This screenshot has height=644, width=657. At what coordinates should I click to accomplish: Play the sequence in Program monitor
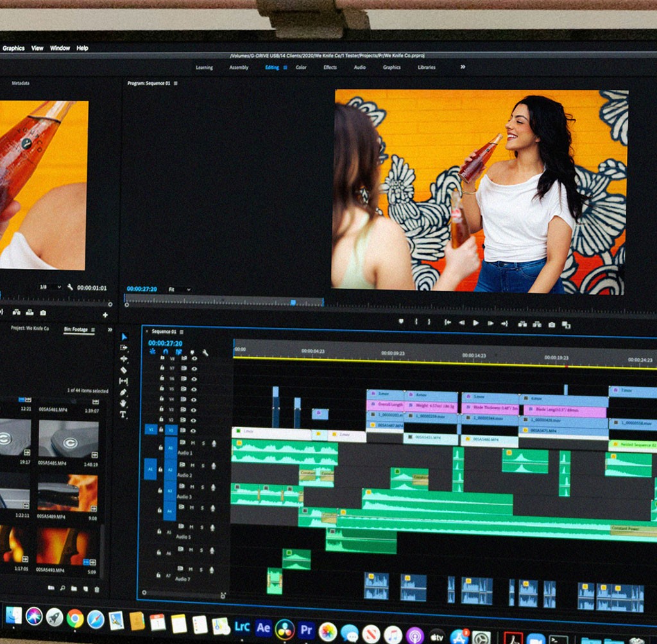pos(476,323)
